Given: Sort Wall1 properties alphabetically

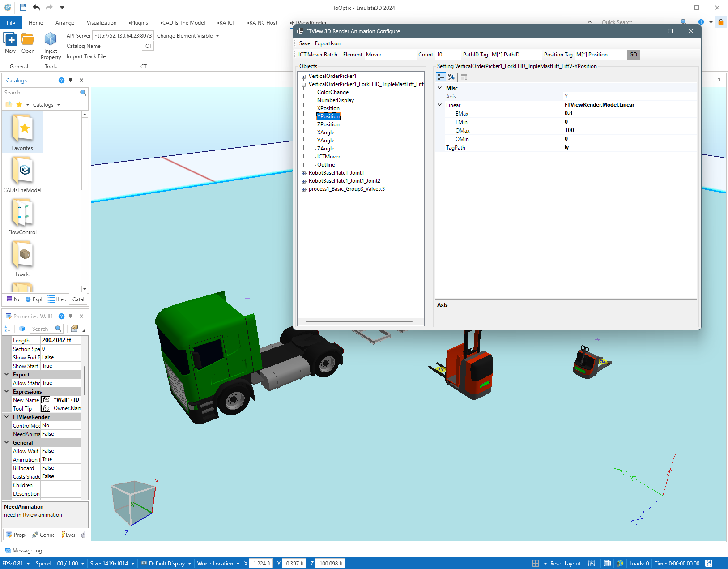Looking at the screenshot, I should point(8,329).
